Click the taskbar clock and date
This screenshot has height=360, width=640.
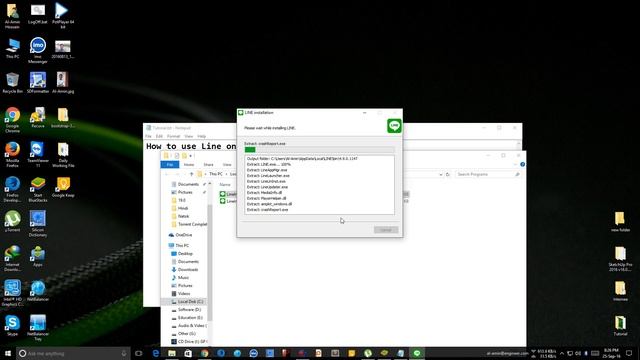pyautogui.click(x=611, y=353)
